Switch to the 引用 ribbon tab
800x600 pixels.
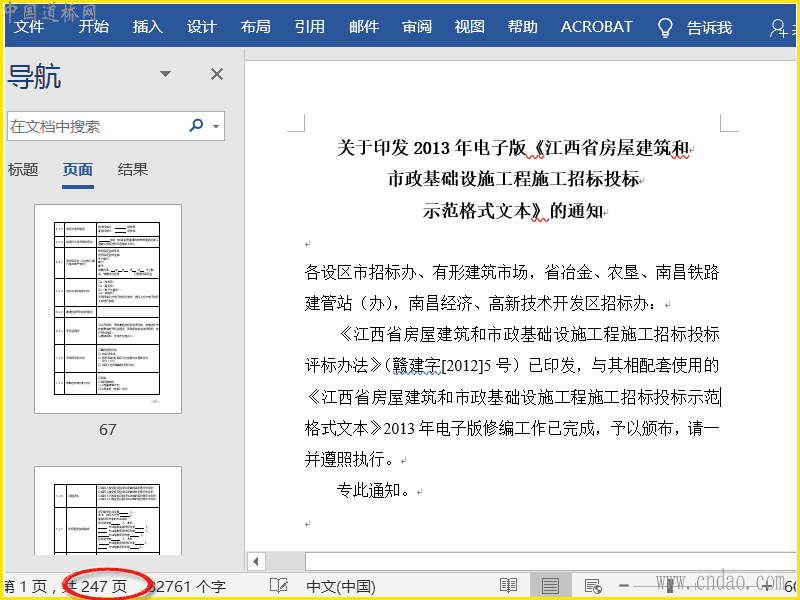(x=310, y=27)
